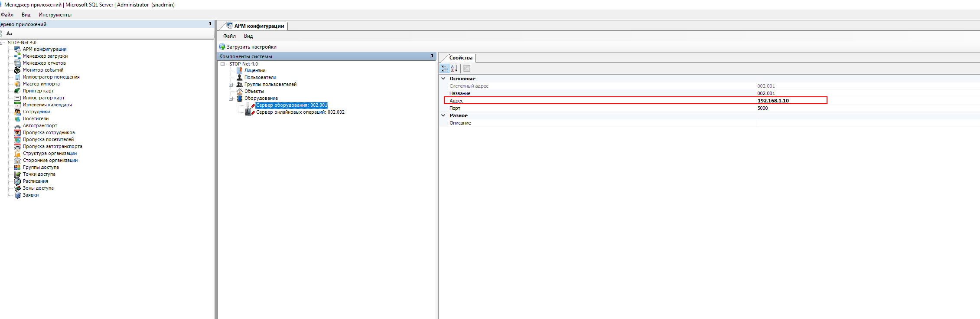Screen dimensions: 980x319
Task: Sort properties alphabetically with A-Z button
Action: pyautogui.click(x=454, y=68)
